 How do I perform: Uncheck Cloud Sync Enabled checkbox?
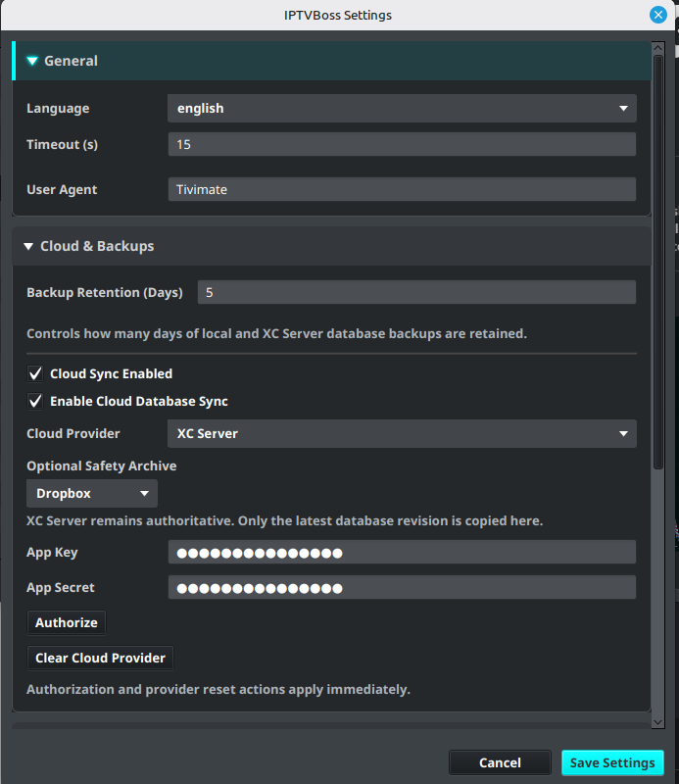(x=35, y=373)
